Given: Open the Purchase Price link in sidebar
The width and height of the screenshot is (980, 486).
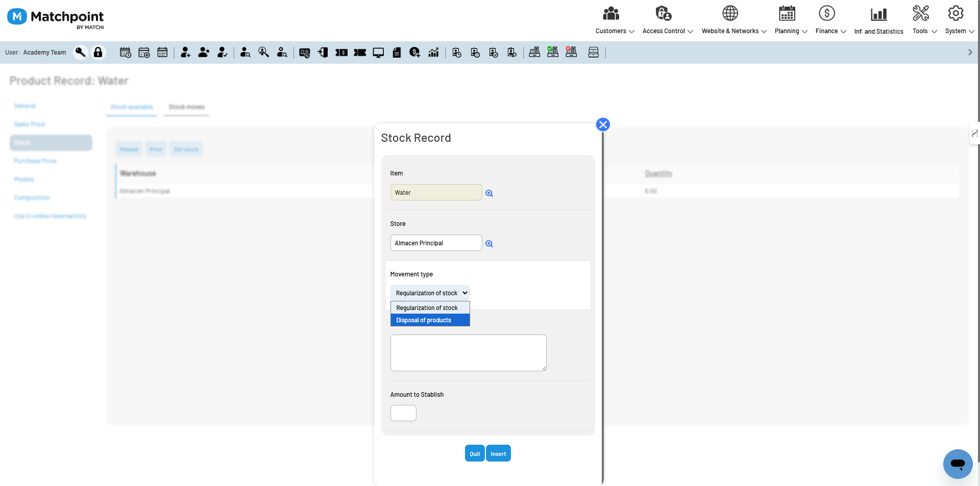Looking at the screenshot, I should pyautogui.click(x=35, y=161).
